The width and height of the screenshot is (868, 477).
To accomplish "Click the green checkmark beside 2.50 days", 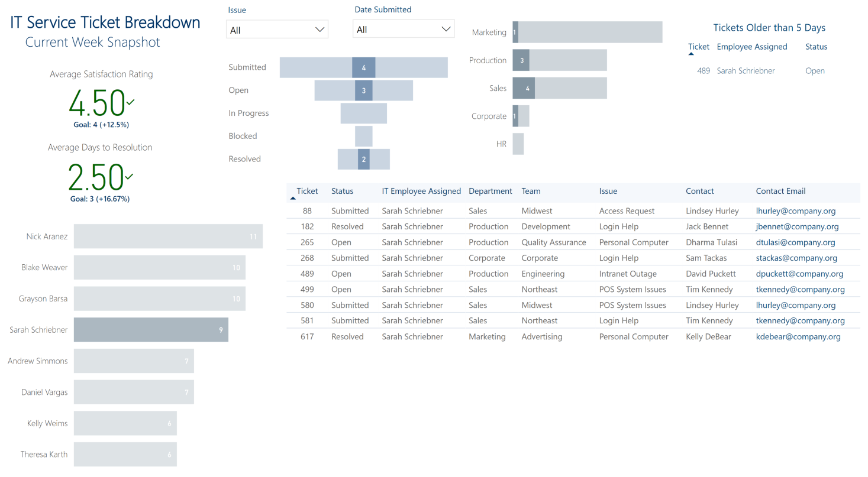I will click(129, 176).
